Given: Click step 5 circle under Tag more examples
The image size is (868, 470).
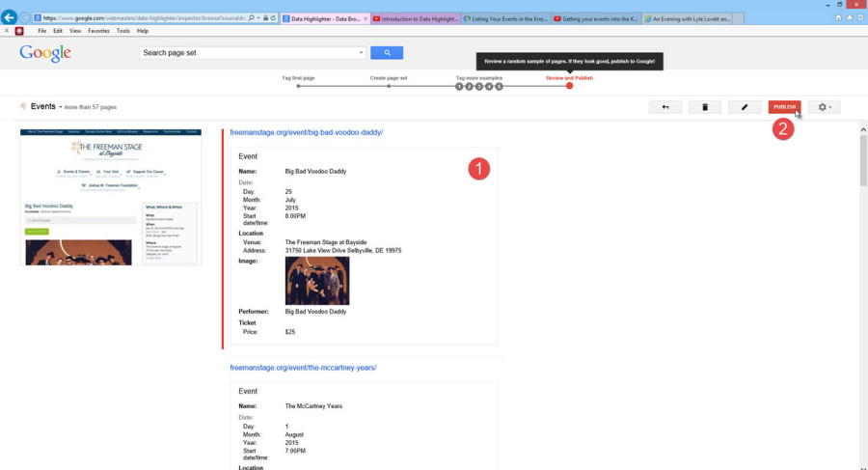Looking at the screenshot, I should pos(499,87).
